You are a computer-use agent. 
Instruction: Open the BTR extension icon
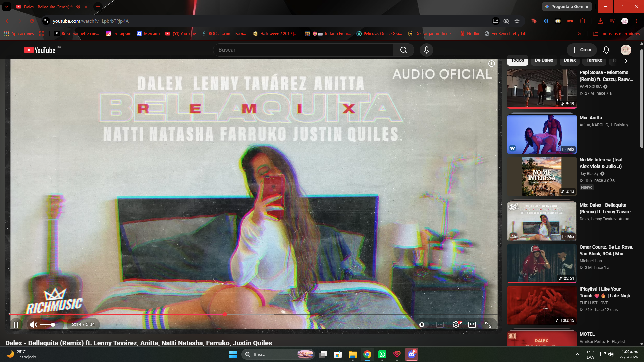pos(570,21)
